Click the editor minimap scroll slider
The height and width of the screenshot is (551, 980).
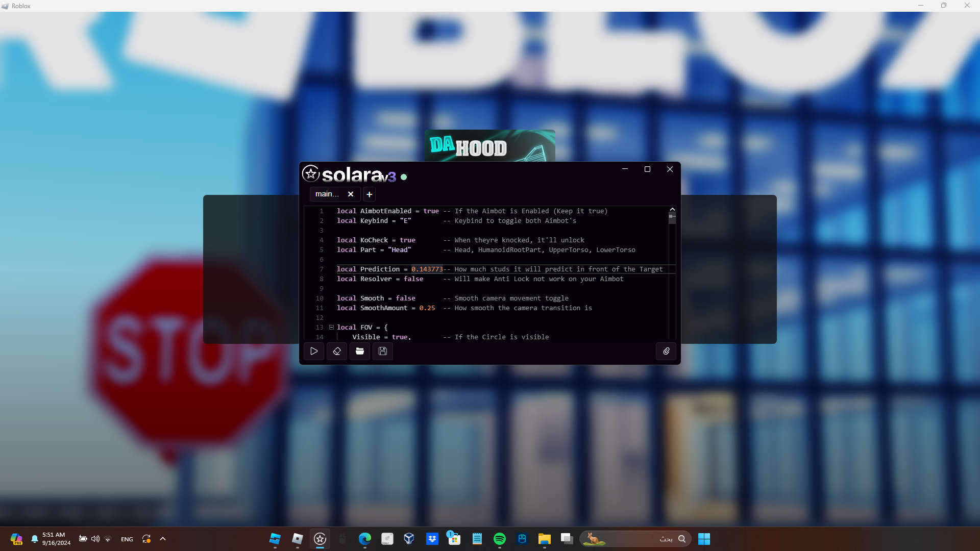click(x=672, y=218)
